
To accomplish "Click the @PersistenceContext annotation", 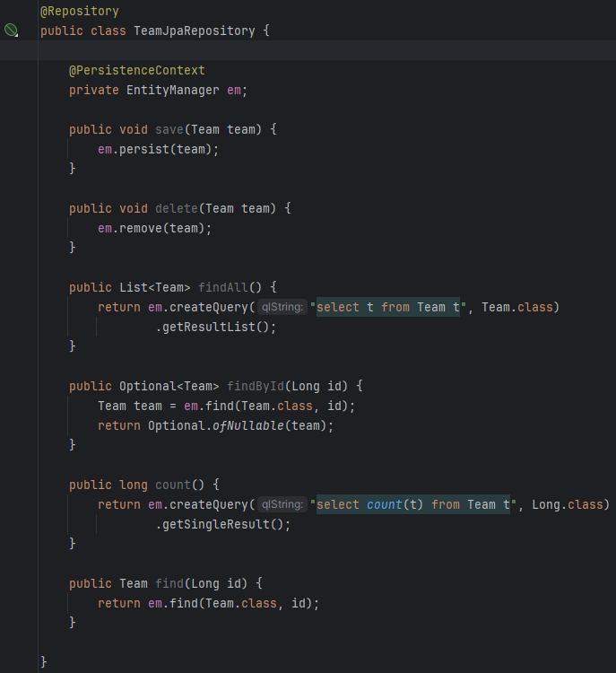I will point(137,70).
